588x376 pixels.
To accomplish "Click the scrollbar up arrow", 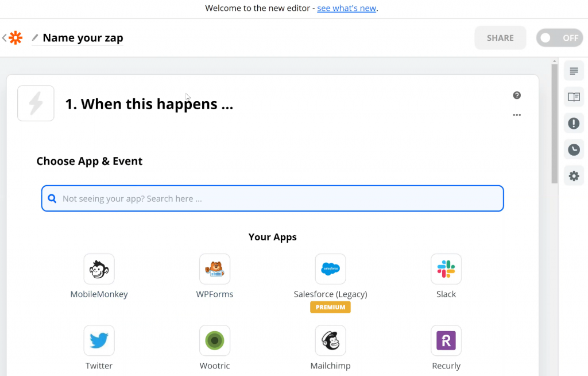I will pyautogui.click(x=555, y=61).
